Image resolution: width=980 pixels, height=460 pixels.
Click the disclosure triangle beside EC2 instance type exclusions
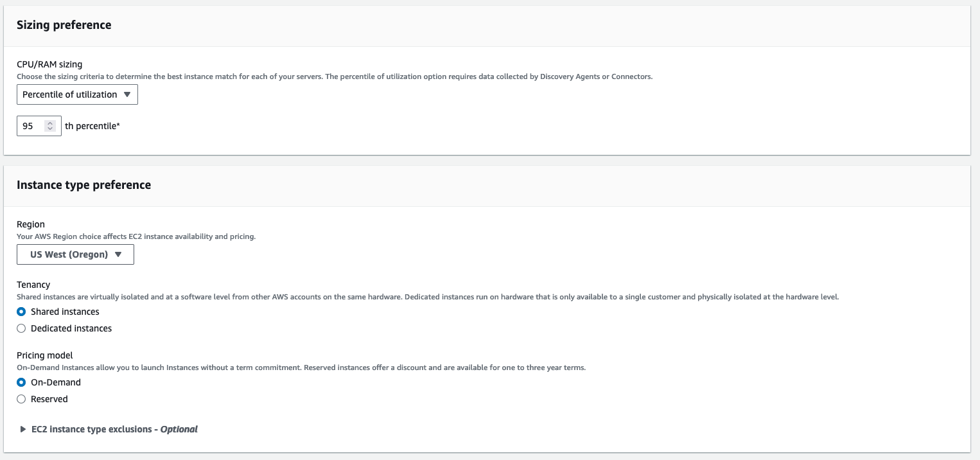pos(22,429)
